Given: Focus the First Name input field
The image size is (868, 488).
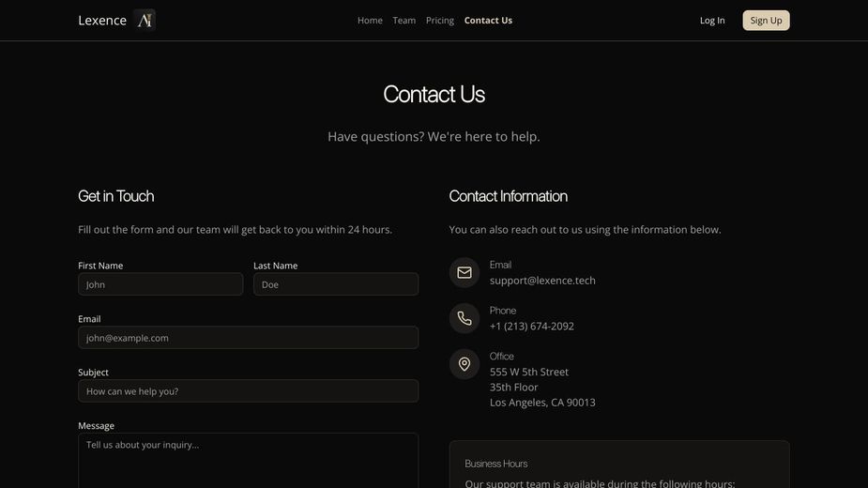Looking at the screenshot, I should (x=160, y=284).
